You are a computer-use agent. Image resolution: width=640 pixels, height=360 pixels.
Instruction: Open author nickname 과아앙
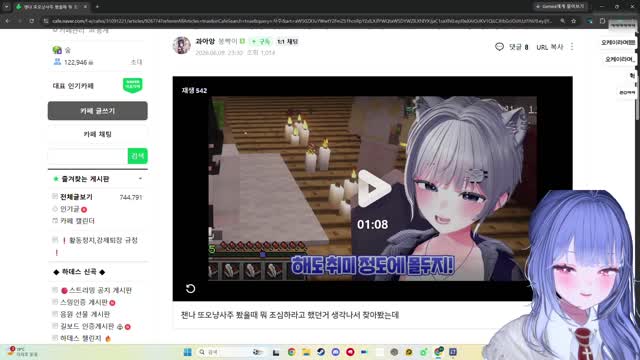click(205, 41)
